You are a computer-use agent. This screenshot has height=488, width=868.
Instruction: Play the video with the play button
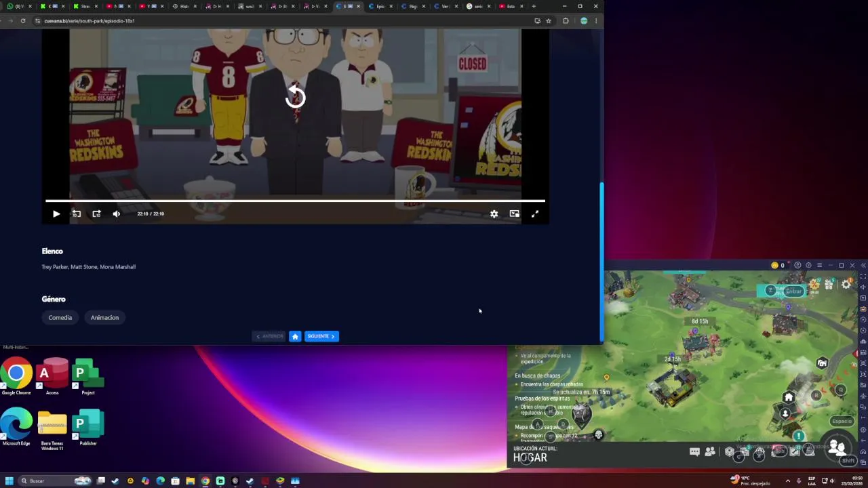56,213
